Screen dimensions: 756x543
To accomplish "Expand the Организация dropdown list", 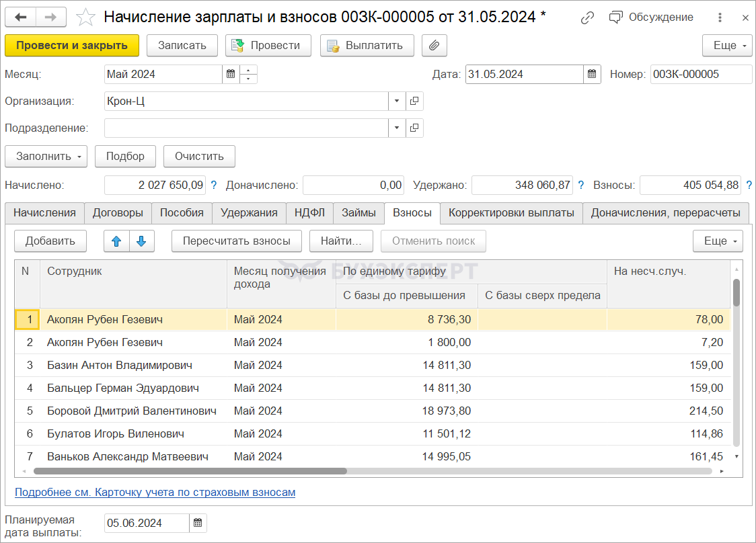I will coord(397,101).
